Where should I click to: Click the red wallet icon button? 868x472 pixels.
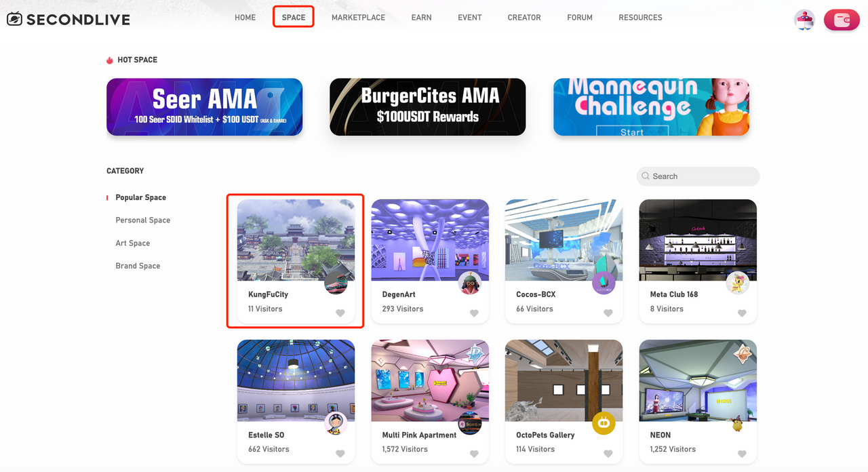click(842, 20)
